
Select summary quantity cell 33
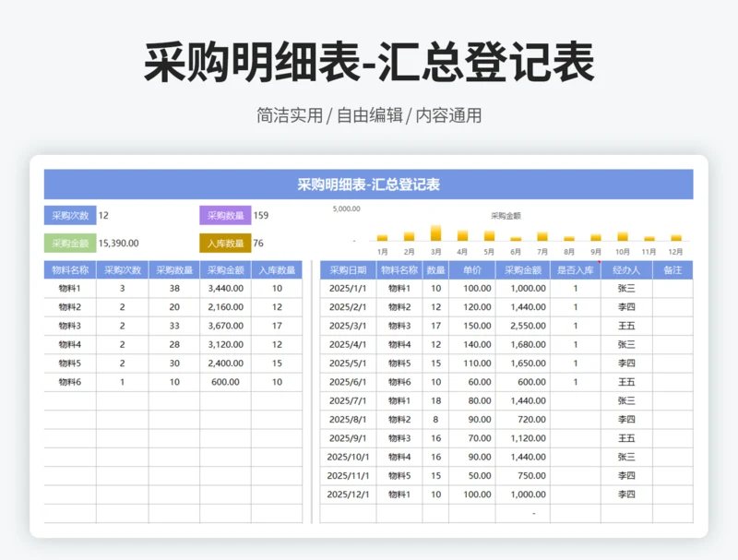click(174, 326)
